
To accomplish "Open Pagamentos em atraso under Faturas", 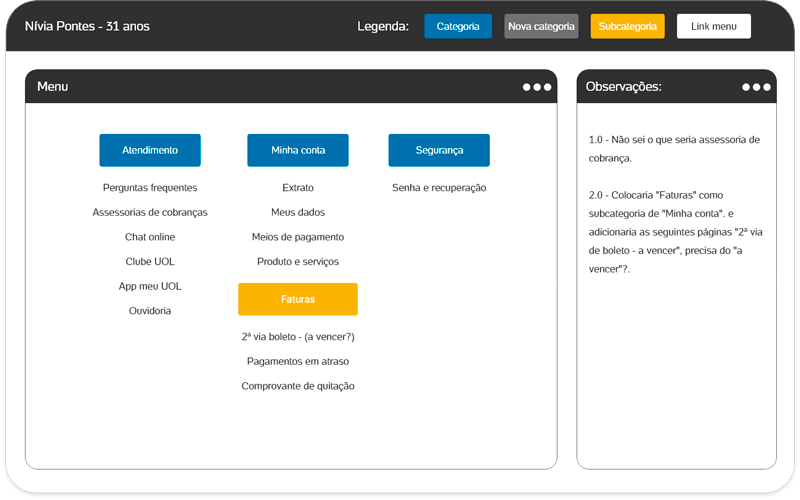I will point(298,361).
